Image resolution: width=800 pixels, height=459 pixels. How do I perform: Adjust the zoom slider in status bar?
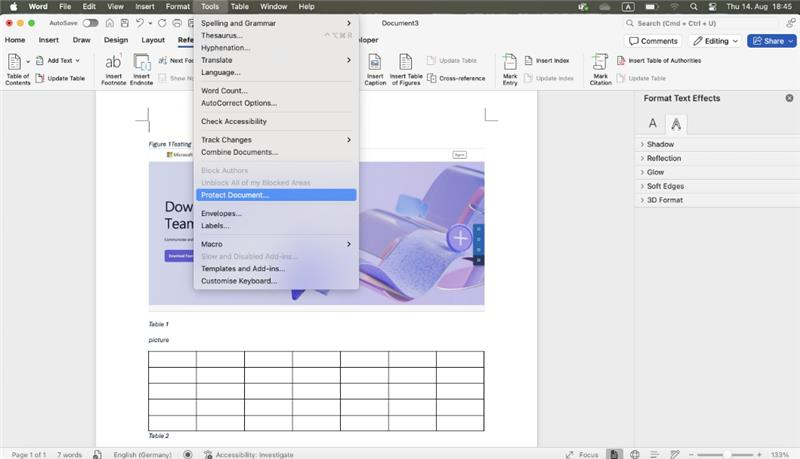(x=725, y=454)
